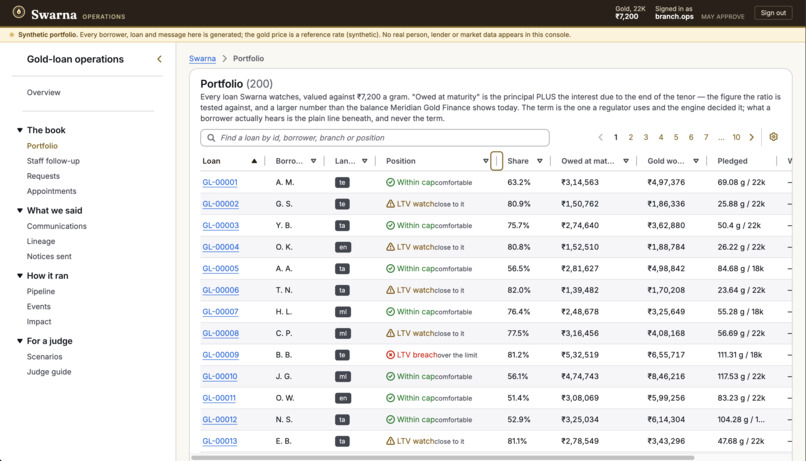Screen dimensions: 806x461
Task: Open Share column filter dropdown
Action: 540,161
